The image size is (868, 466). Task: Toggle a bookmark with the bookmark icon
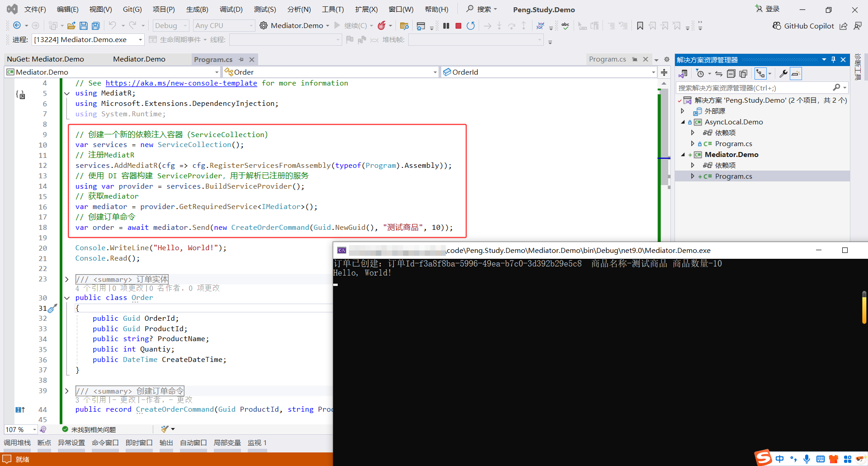pyautogui.click(x=640, y=26)
